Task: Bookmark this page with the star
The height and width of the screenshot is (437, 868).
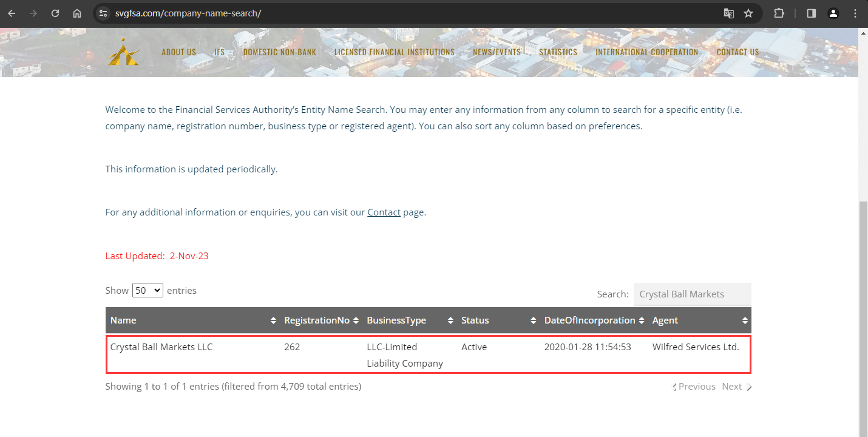Action: 748,13
